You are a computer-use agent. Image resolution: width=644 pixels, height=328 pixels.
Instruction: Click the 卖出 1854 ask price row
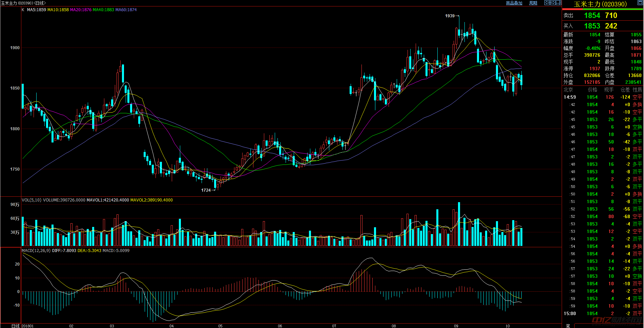point(602,15)
